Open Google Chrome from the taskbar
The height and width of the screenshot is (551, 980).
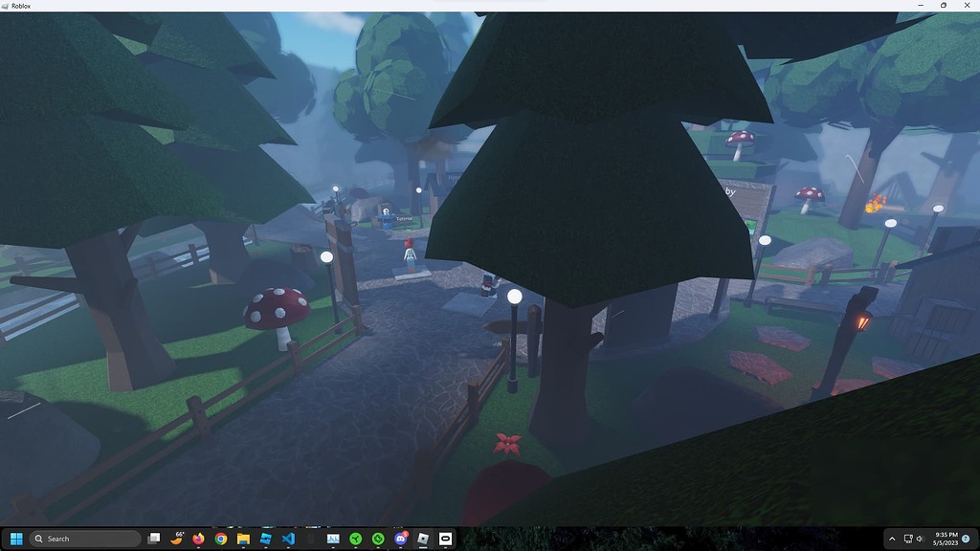220,539
